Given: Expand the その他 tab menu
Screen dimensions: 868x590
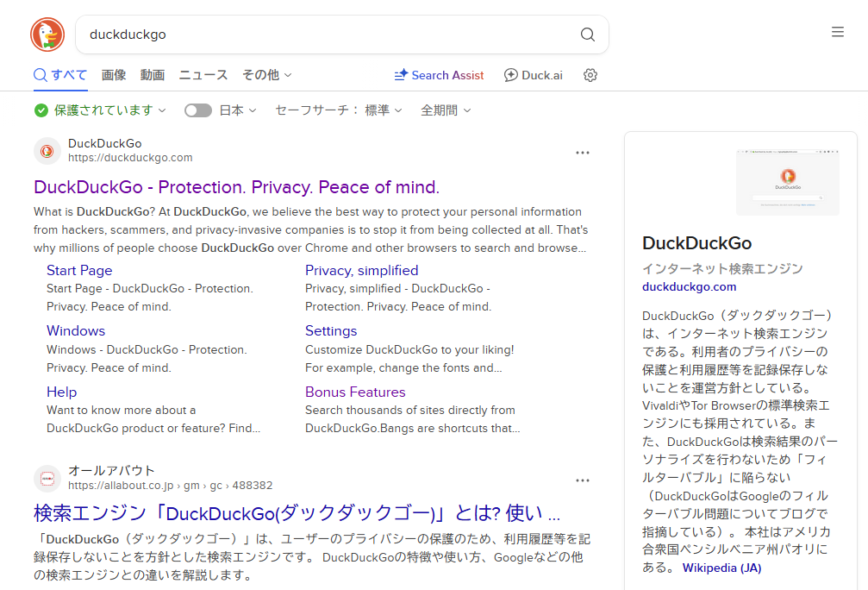Looking at the screenshot, I should point(266,75).
